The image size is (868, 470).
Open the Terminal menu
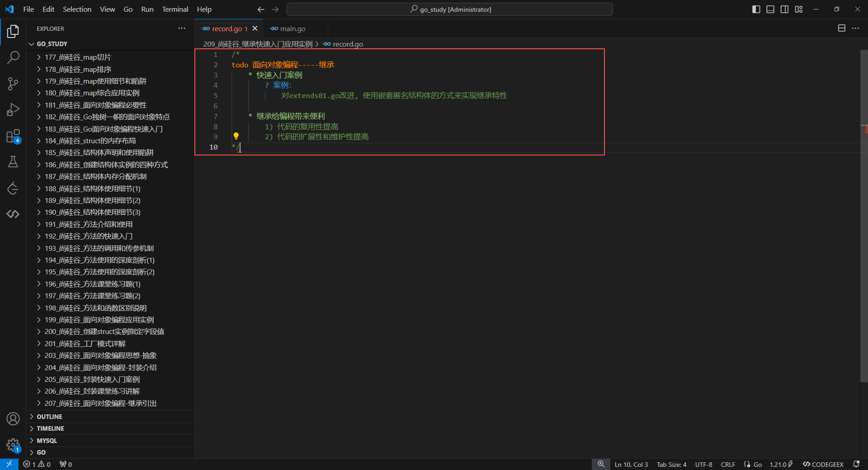click(175, 9)
